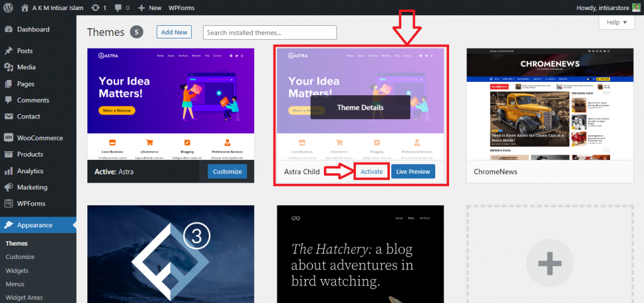
Task: Click the Posts pushpin icon
Action: [9, 51]
